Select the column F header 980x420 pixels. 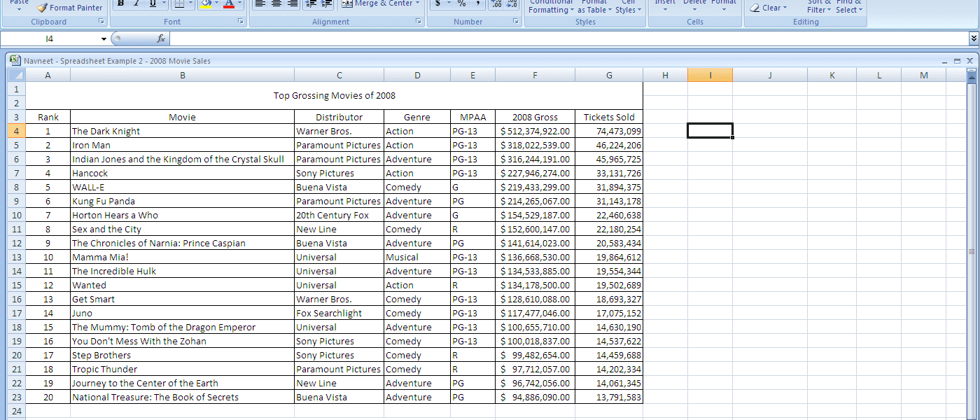[535, 75]
